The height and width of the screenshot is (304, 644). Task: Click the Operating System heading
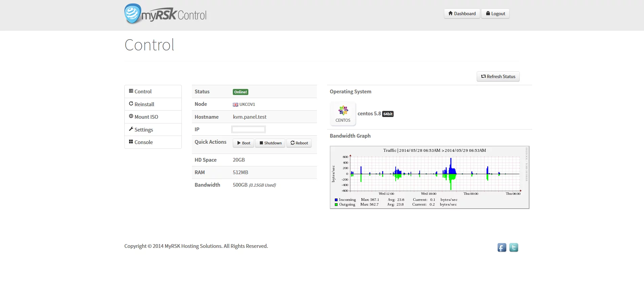pos(350,91)
